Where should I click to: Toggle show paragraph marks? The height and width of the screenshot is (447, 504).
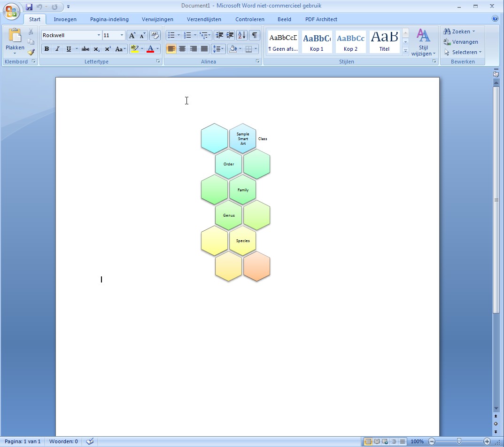point(254,35)
